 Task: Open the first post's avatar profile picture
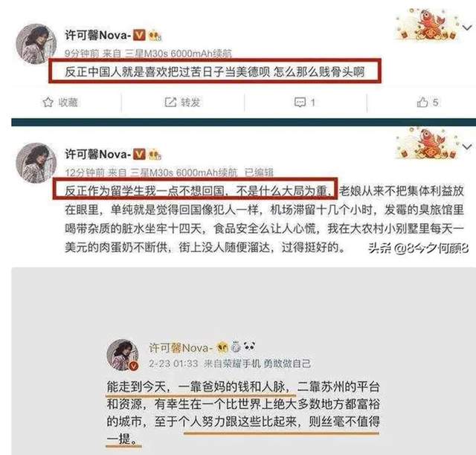36,44
